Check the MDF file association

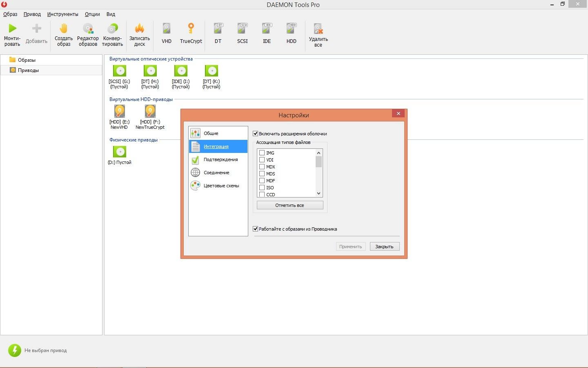(x=262, y=181)
